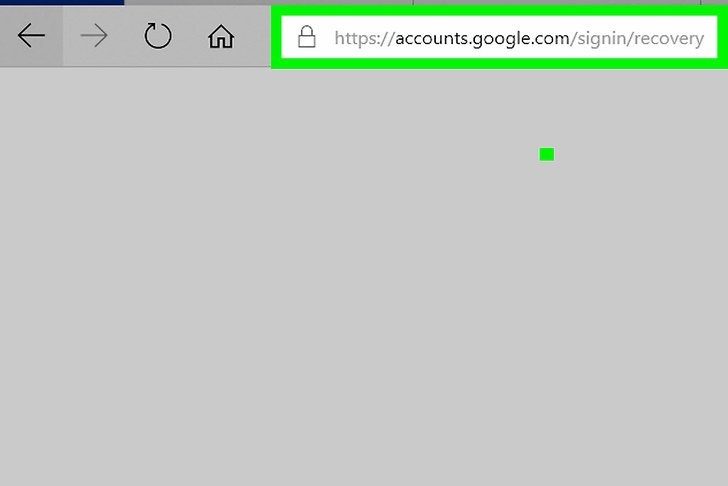Select the active blue-highlighted tab
Image resolution: width=728 pixels, height=486 pixels.
click(62, 2)
